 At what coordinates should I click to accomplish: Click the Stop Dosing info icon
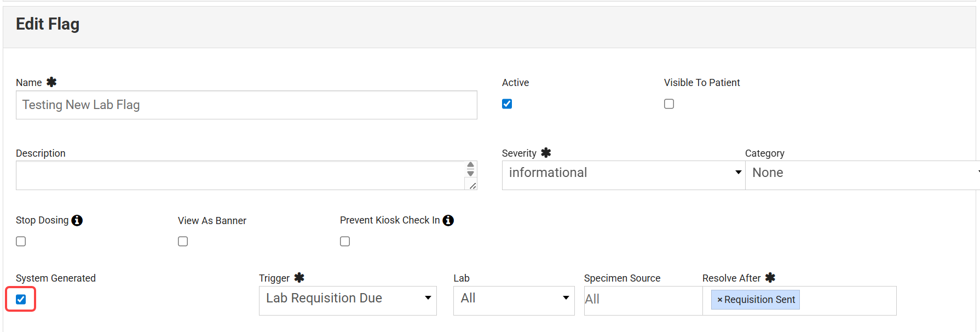click(77, 220)
